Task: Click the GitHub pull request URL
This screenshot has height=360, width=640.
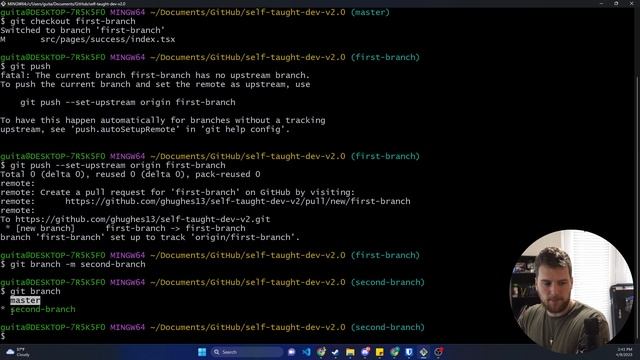Action: click(x=238, y=201)
